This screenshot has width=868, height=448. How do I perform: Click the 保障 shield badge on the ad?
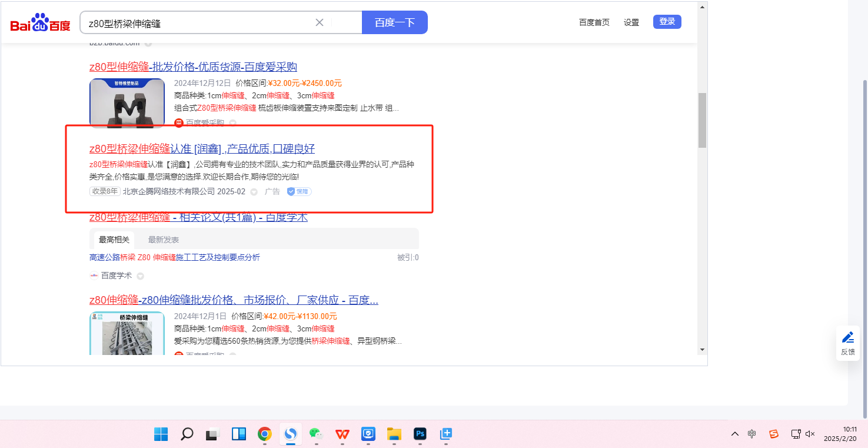[x=299, y=191]
